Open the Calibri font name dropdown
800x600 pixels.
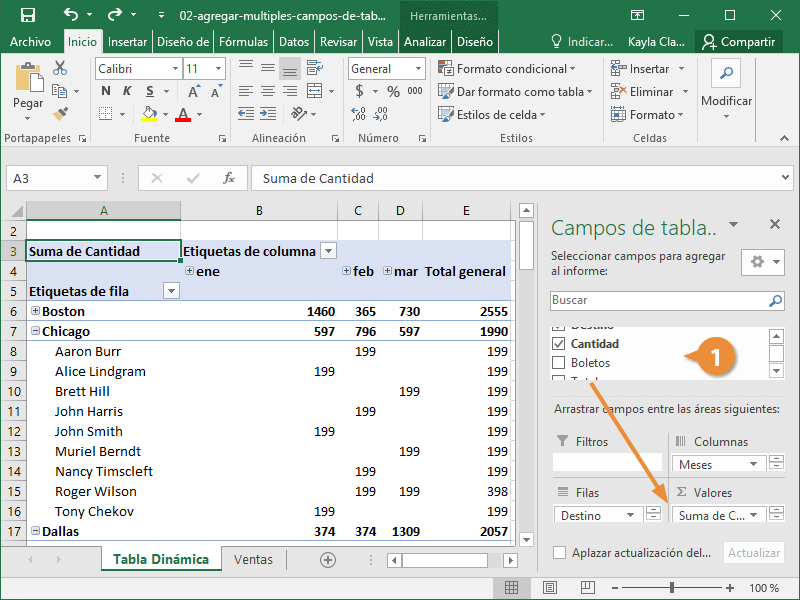175,68
